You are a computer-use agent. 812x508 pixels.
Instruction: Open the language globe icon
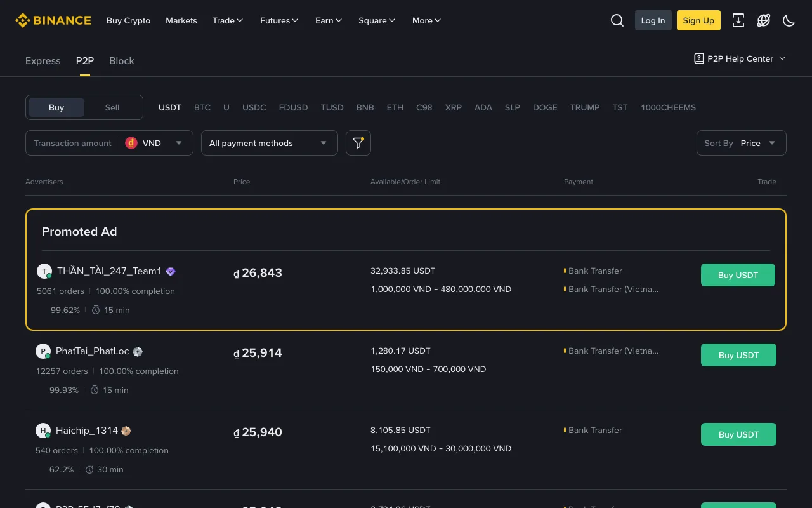[x=764, y=20]
